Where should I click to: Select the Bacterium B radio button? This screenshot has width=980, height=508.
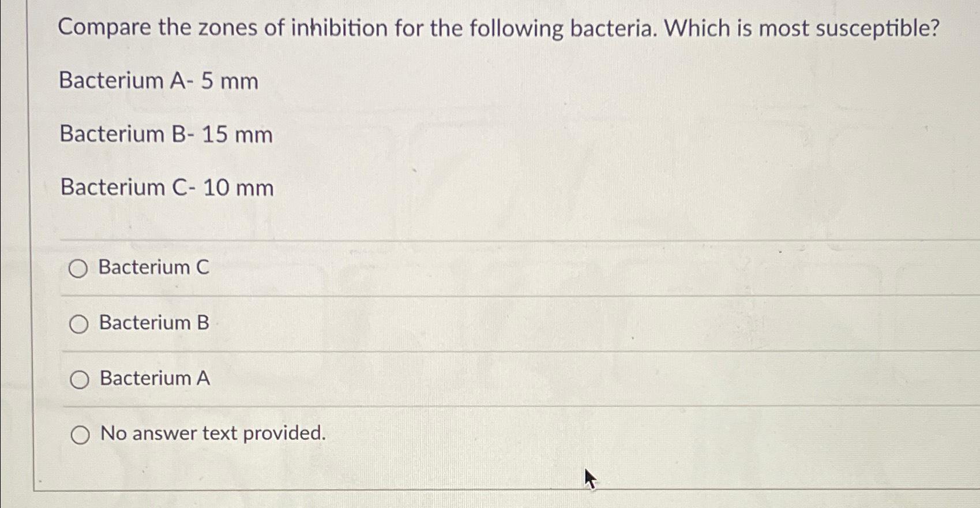pyautogui.click(x=80, y=324)
